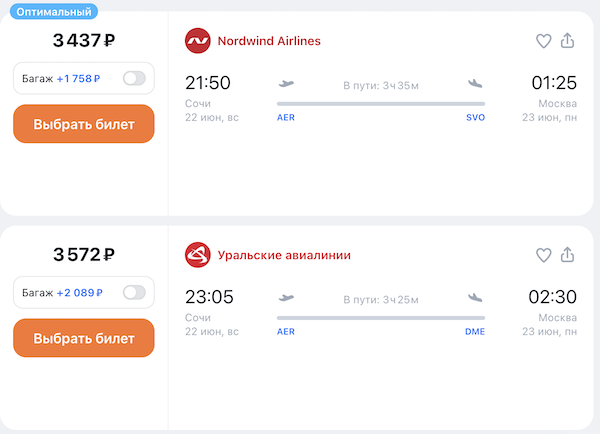
Task: Click the SVO airport code
Action: point(475,117)
